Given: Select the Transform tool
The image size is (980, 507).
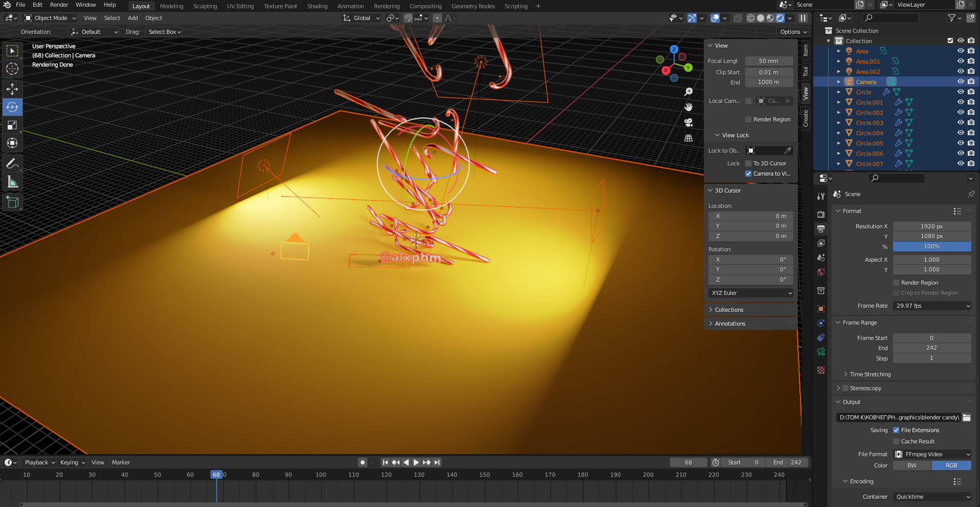Looking at the screenshot, I should pyautogui.click(x=12, y=143).
